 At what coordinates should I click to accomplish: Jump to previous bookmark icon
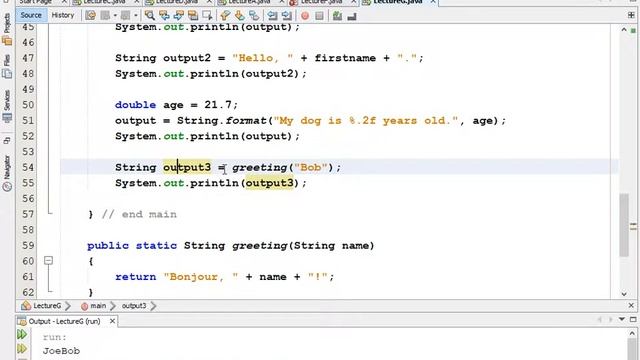coord(225,16)
